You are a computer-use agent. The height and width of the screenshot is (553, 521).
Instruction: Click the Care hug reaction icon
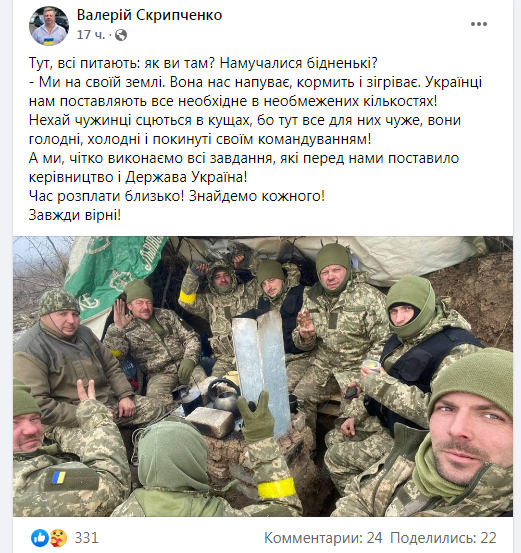click(x=57, y=538)
